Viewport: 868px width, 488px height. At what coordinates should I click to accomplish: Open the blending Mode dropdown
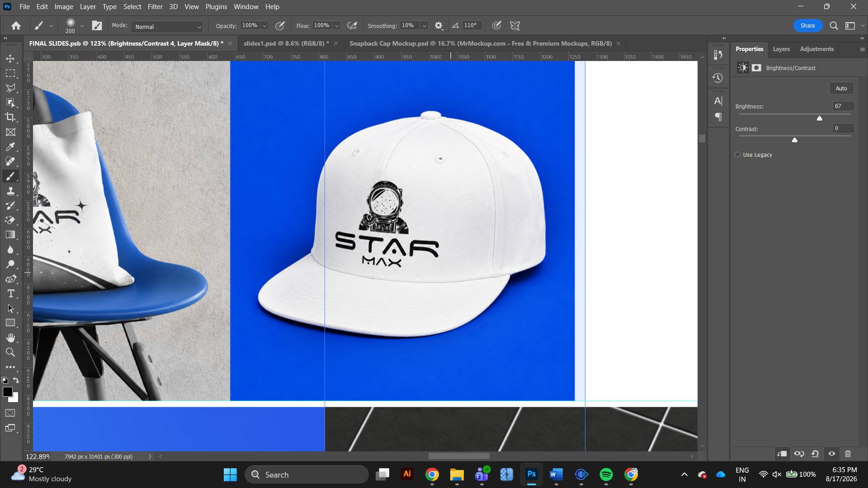pos(167,27)
